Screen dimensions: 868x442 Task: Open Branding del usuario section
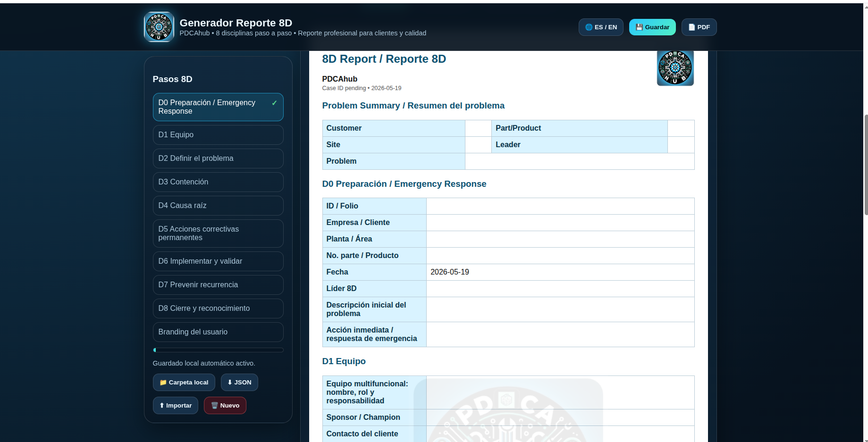pos(218,332)
